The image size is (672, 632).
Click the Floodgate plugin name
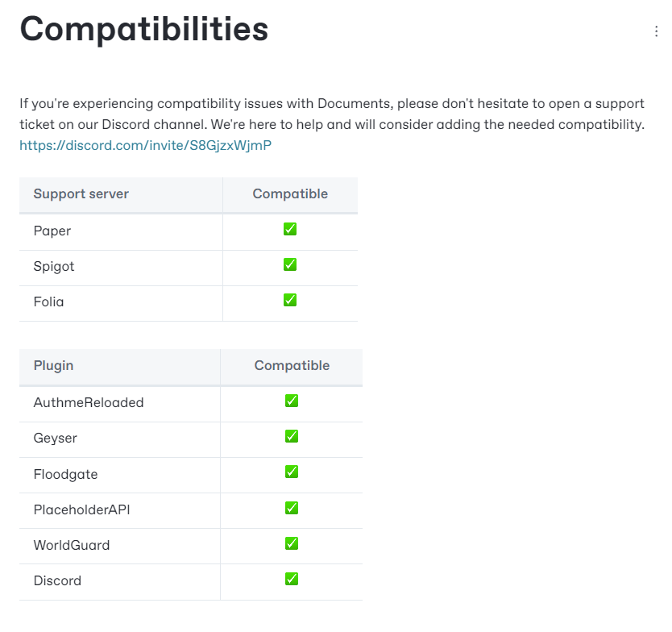(65, 474)
